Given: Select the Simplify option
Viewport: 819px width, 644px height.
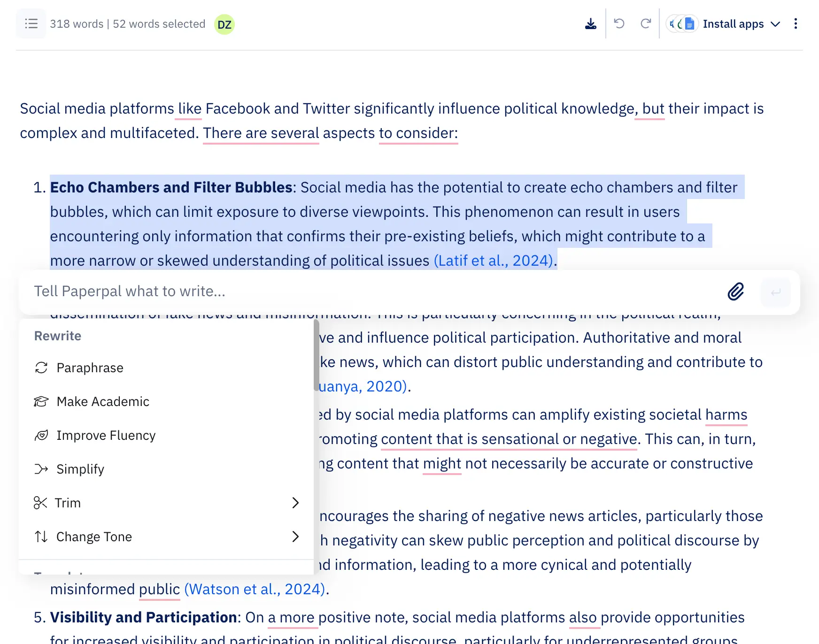Looking at the screenshot, I should coord(166,469).
